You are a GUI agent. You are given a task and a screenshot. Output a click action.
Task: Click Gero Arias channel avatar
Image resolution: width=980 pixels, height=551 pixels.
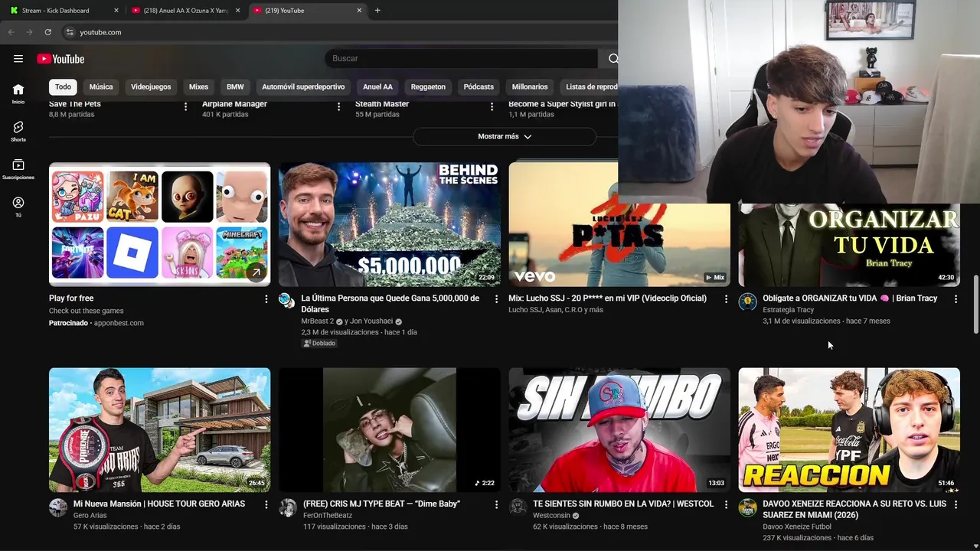pyautogui.click(x=58, y=507)
